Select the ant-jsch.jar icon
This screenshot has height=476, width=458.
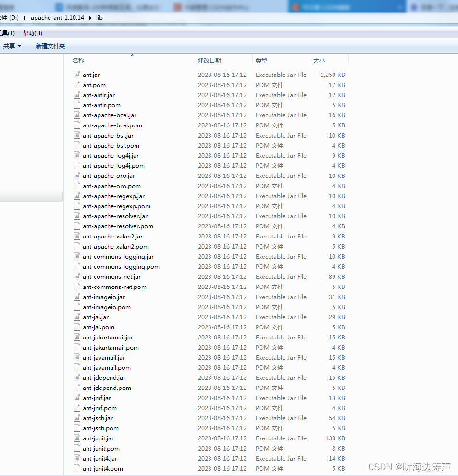pos(77,418)
